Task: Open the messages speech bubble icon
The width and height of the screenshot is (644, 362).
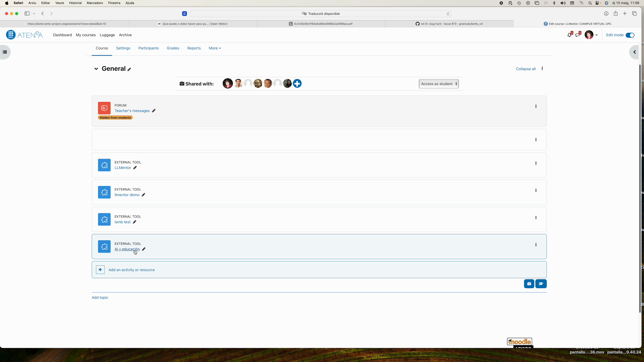Action: [577, 35]
